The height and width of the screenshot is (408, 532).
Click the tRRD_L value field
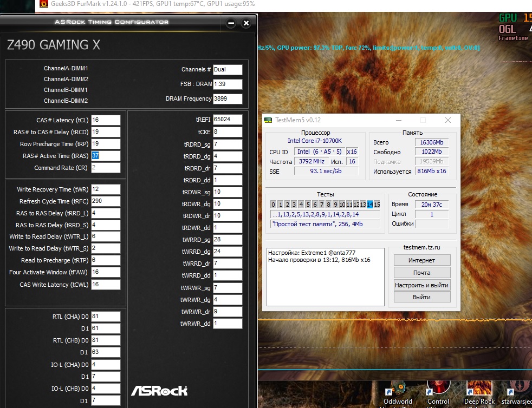pos(106,213)
